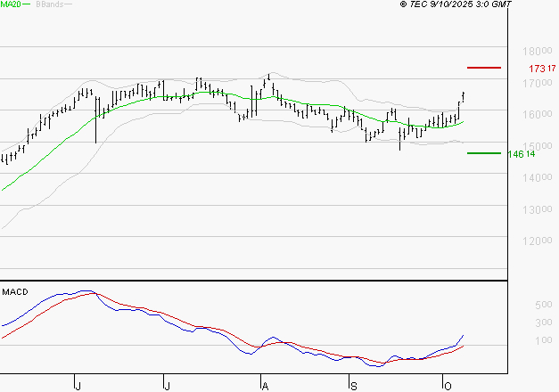
Task: Click the 12000 price axis label
Action: 538,241
